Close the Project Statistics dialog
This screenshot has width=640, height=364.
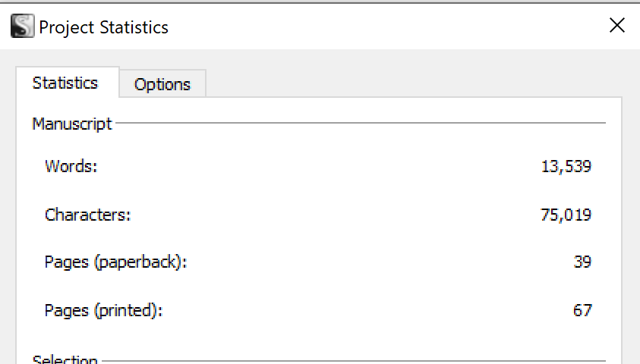coord(616,25)
